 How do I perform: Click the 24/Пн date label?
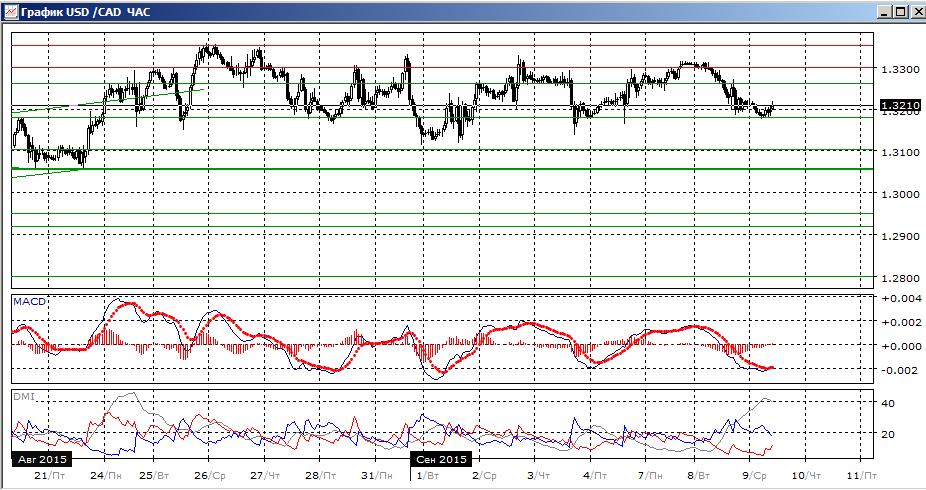(107, 475)
